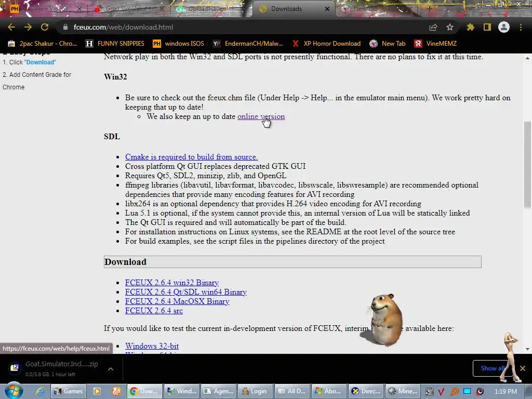Open the 2pac Shakur bookmark
Image resolution: width=532 pixels, height=399 pixels.
tap(43, 44)
